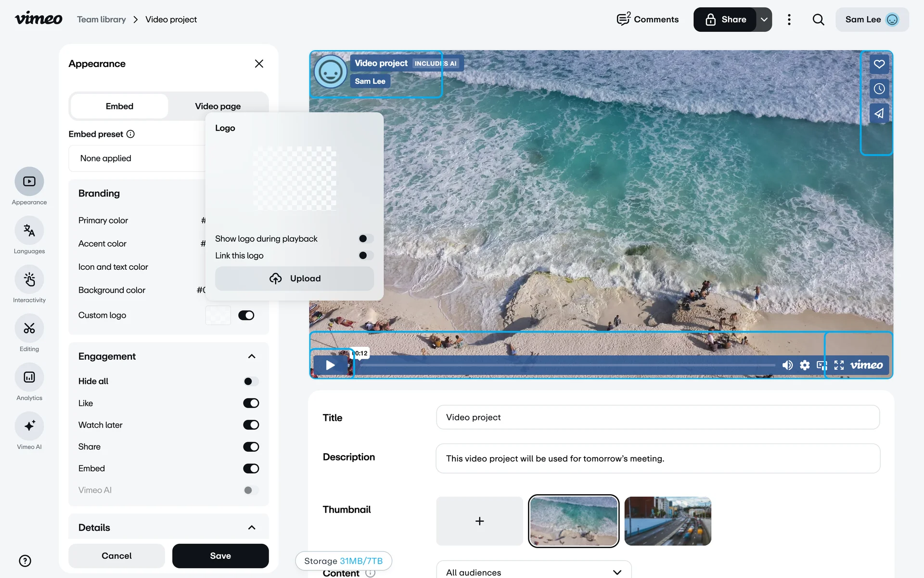Image resolution: width=924 pixels, height=578 pixels.
Task: Turn on the Hide all toggle
Action: point(251,381)
